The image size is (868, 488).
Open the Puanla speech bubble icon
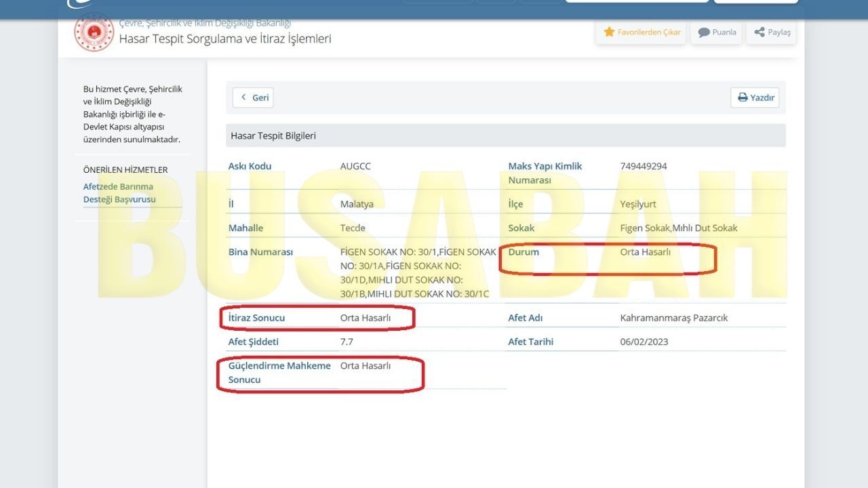(704, 32)
